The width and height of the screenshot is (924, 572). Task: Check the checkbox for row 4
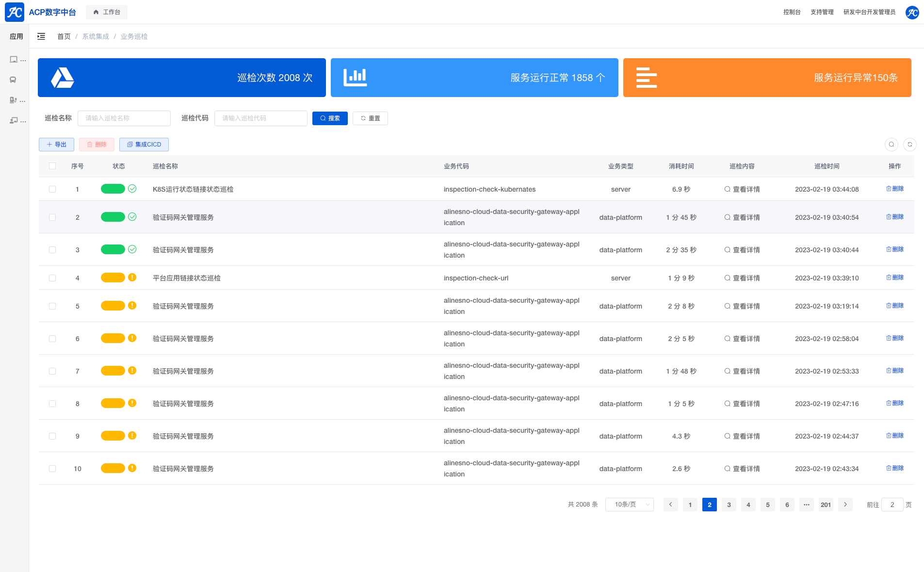click(52, 278)
